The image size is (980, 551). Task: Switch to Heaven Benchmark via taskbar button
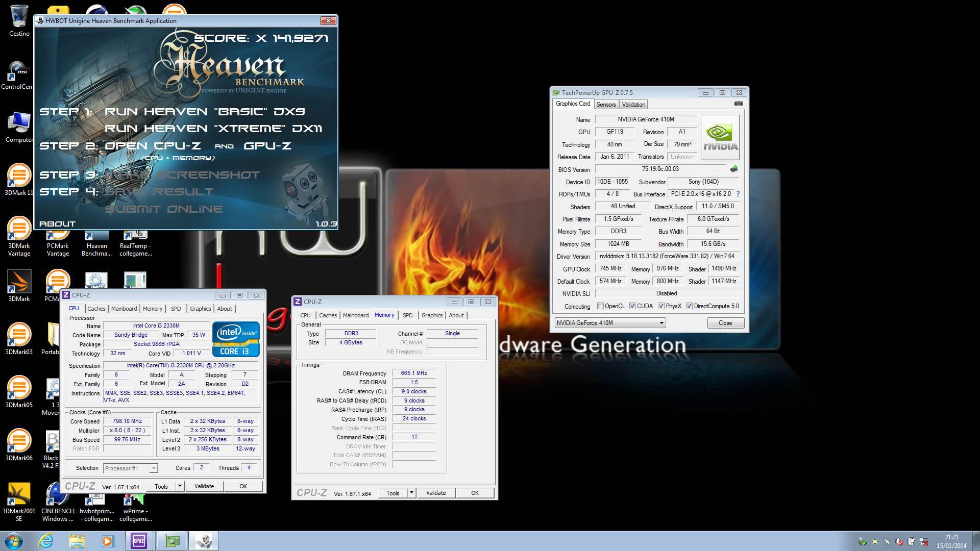click(x=204, y=541)
